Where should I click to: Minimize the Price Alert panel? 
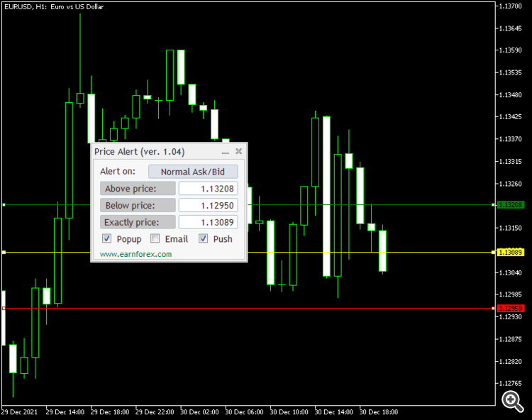coord(226,153)
